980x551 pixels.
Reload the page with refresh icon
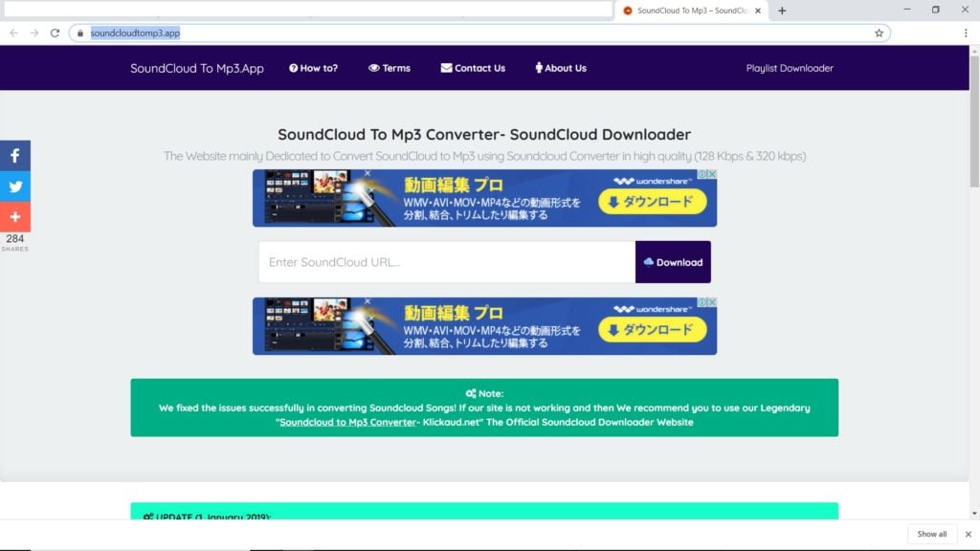pos(55,33)
